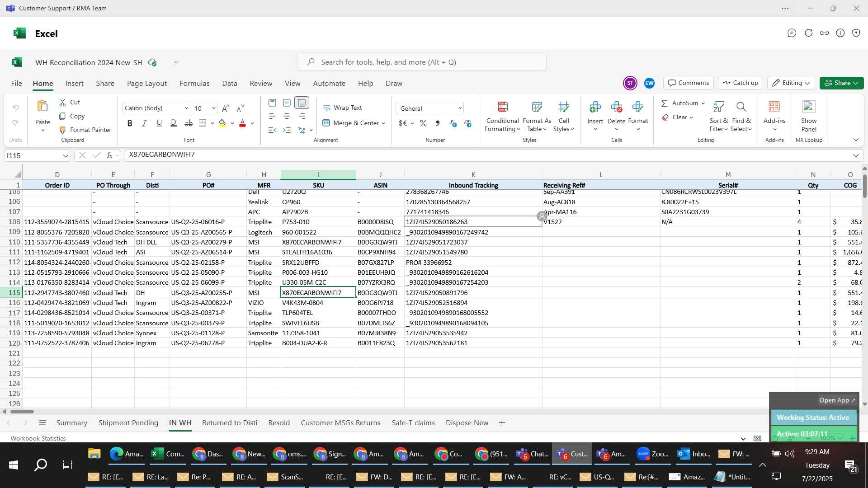Click the Comments button
This screenshot has height=488, width=868.
pyautogui.click(x=689, y=83)
